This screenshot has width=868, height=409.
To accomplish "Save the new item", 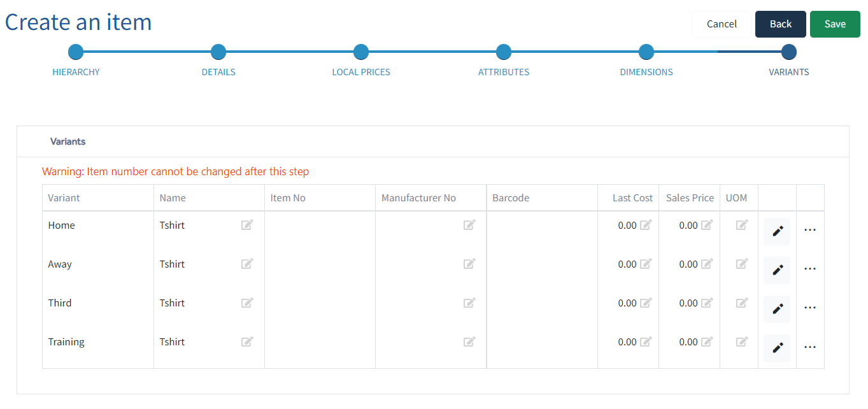I will 835,24.
